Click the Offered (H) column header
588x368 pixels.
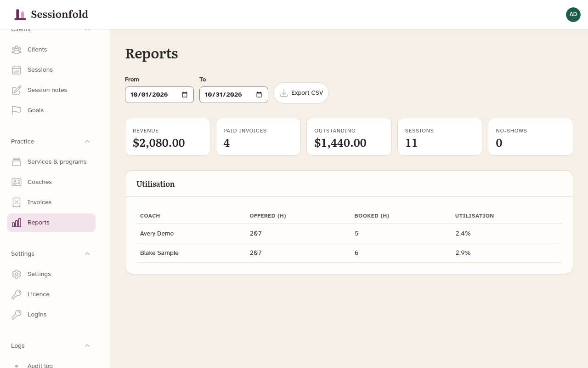268,216
